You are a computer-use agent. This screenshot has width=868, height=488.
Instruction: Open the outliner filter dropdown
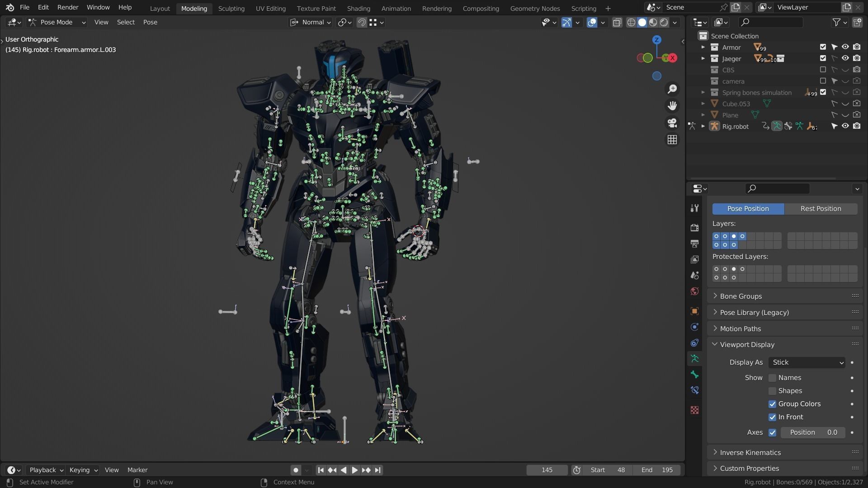click(840, 22)
